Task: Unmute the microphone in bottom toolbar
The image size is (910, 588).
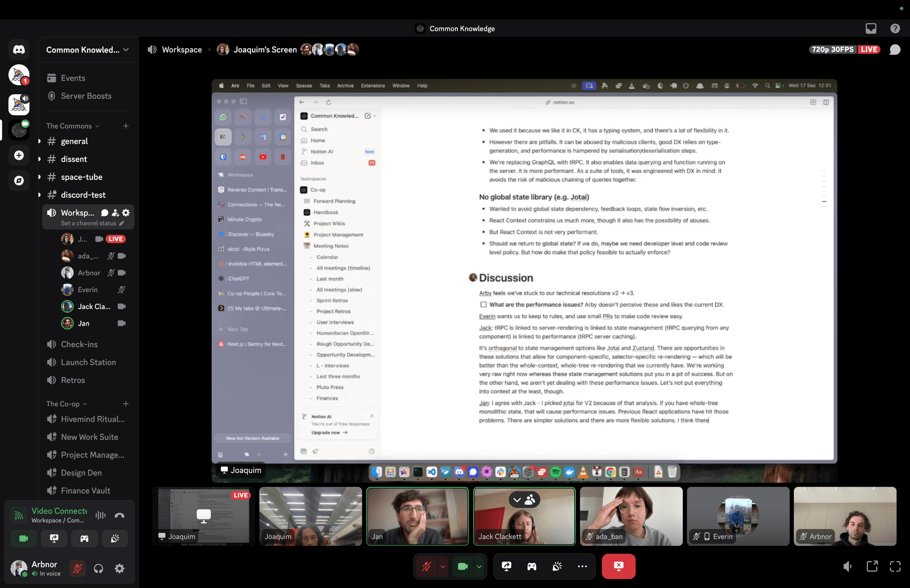Action: click(x=427, y=566)
